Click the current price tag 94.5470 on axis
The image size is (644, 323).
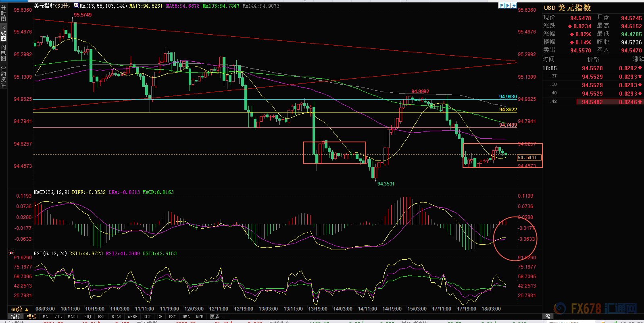528,158
